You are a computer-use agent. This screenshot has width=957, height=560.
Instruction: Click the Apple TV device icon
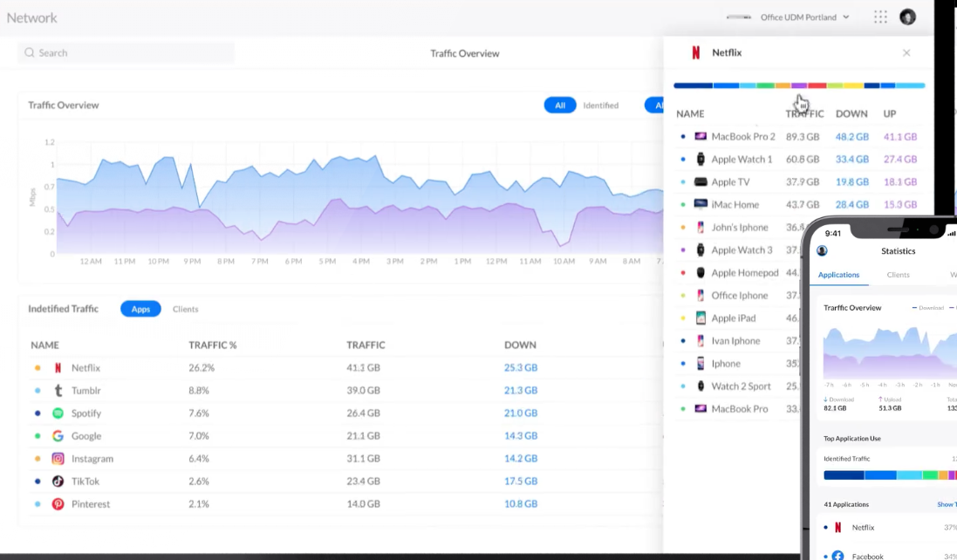701,181
